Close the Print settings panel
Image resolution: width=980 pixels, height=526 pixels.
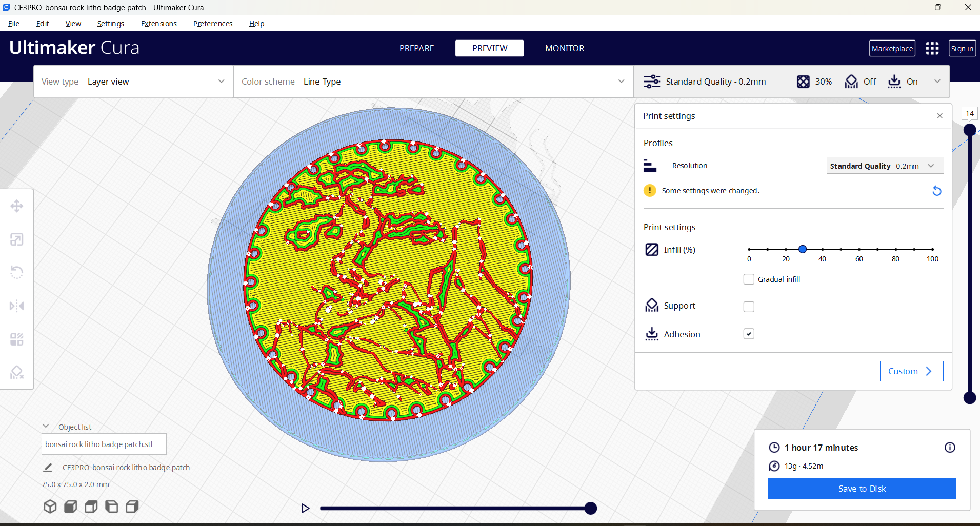coord(939,116)
